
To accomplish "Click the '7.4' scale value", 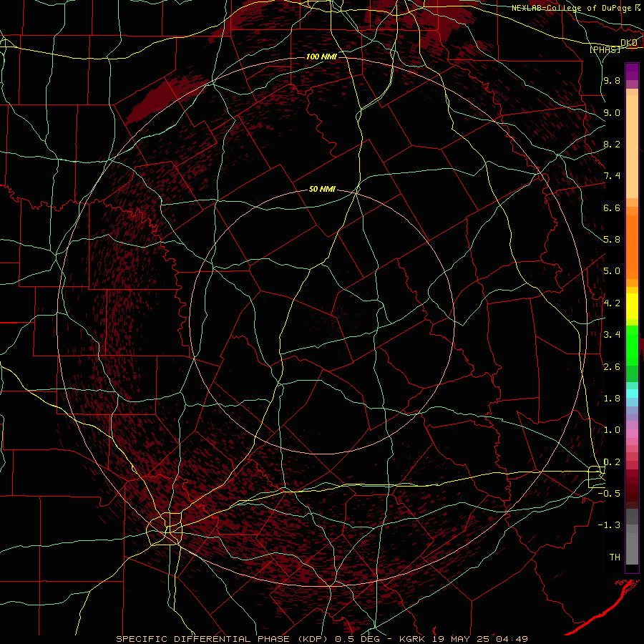I will click(x=612, y=176).
